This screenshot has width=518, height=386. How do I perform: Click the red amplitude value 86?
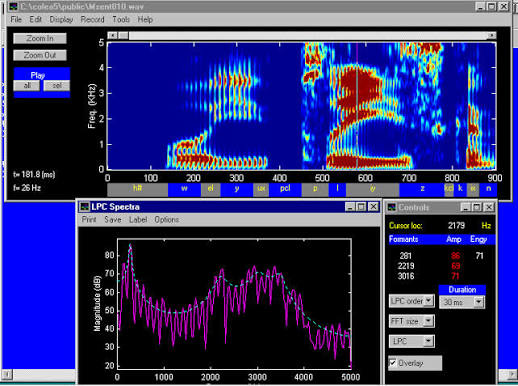click(x=455, y=256)
